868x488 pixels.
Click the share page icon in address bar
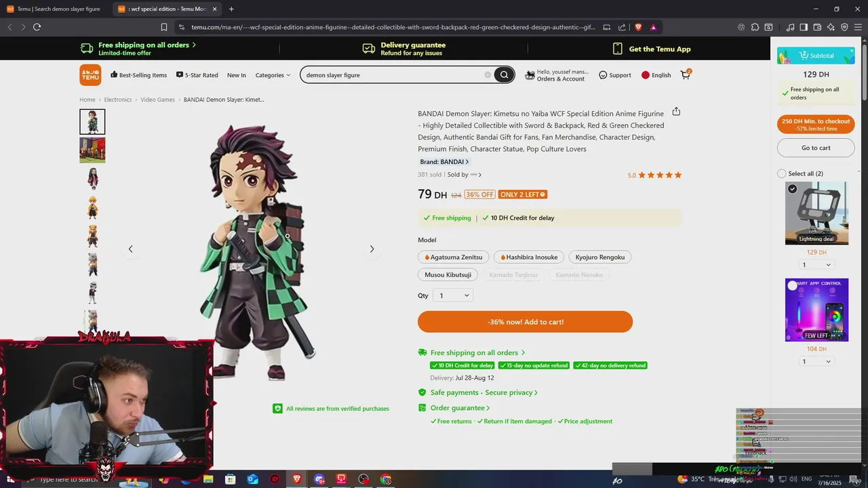pos(622,27)
